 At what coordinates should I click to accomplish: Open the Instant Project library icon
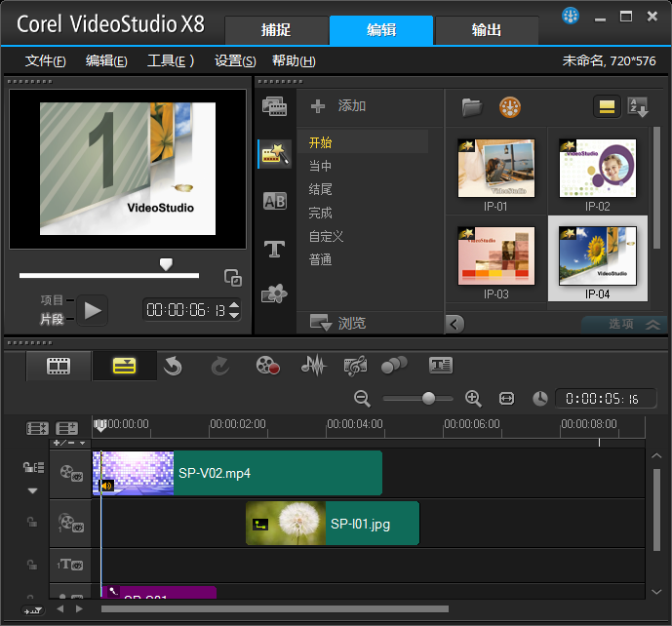(275, 154)
